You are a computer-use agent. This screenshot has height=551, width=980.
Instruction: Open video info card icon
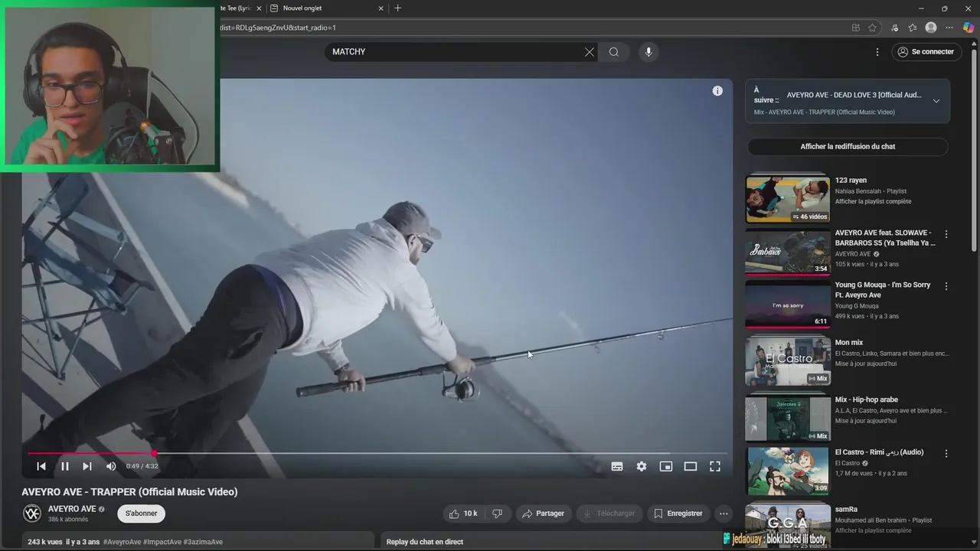point(717,91)
